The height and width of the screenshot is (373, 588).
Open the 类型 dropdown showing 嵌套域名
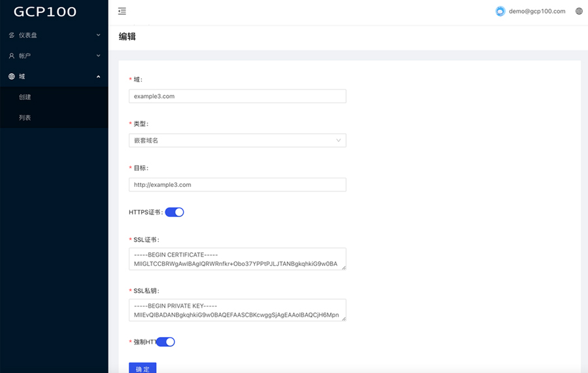[237, 140]
